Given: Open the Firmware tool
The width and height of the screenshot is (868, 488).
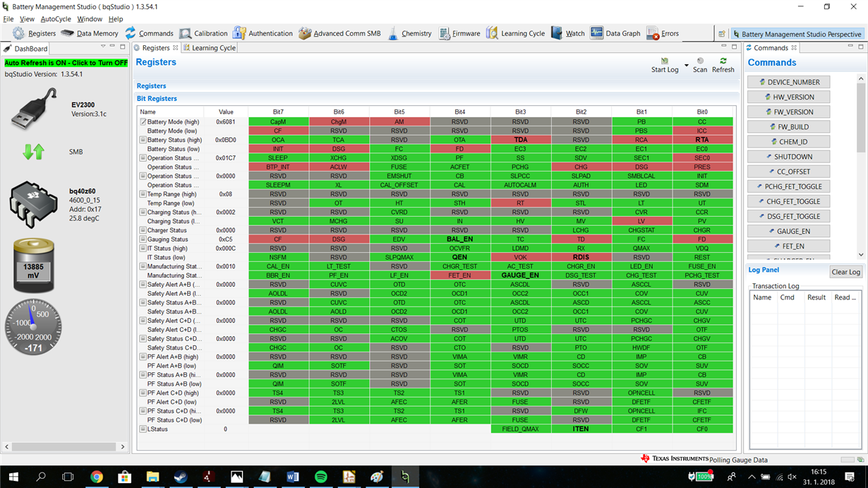Looking at the screenshot, I should pyautogui.click(x=459, y=33).
